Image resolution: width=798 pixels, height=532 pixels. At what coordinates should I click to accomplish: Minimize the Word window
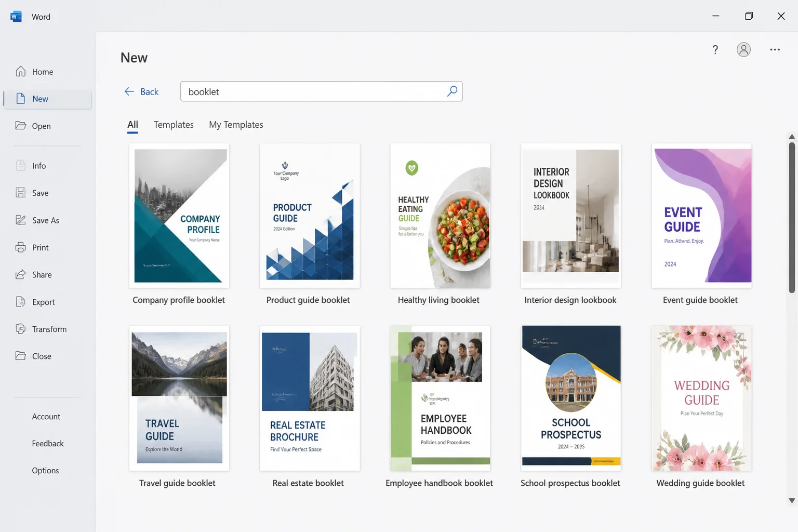716,16
